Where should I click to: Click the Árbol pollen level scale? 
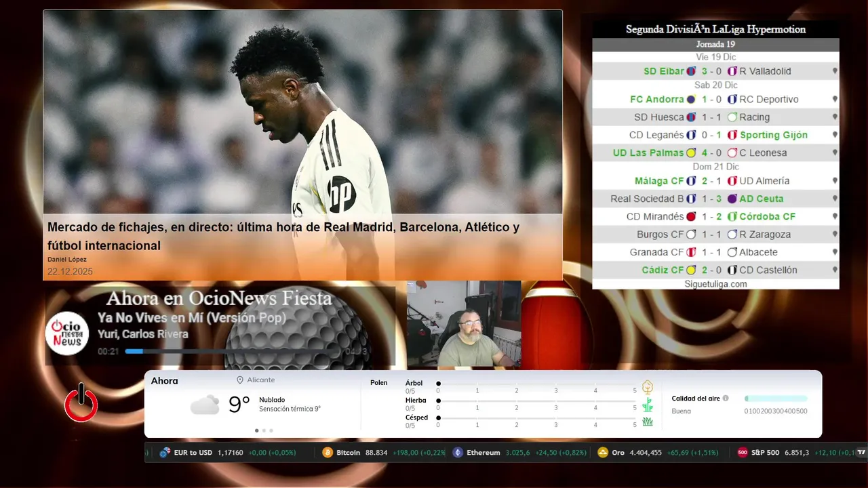point(537,384)
